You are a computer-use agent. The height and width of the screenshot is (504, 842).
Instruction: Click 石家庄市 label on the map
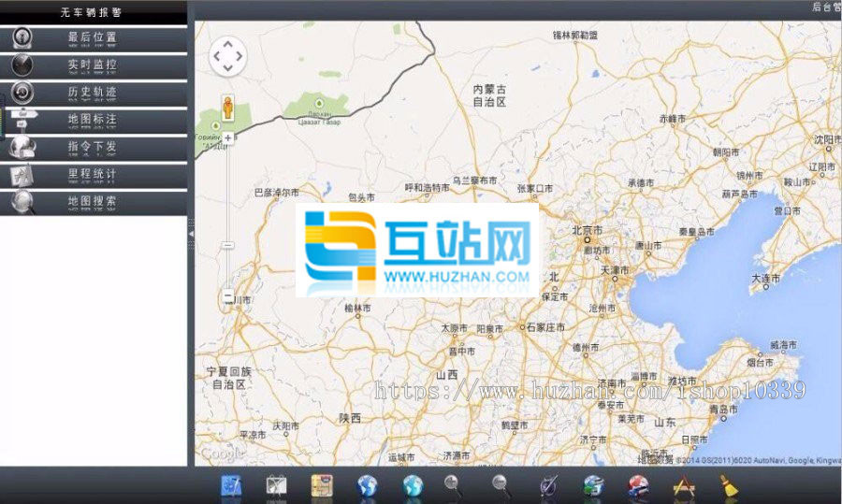(x=545, y=327)
